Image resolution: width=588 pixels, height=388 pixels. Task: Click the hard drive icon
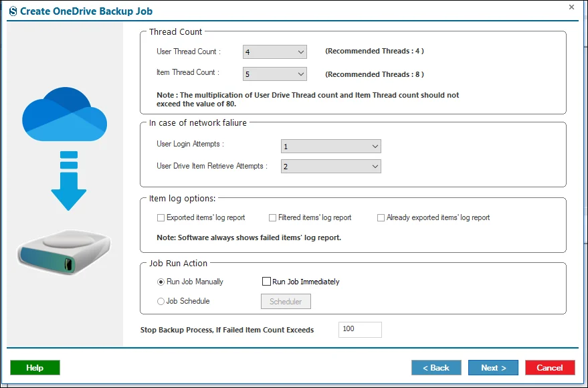coord(64,252)
